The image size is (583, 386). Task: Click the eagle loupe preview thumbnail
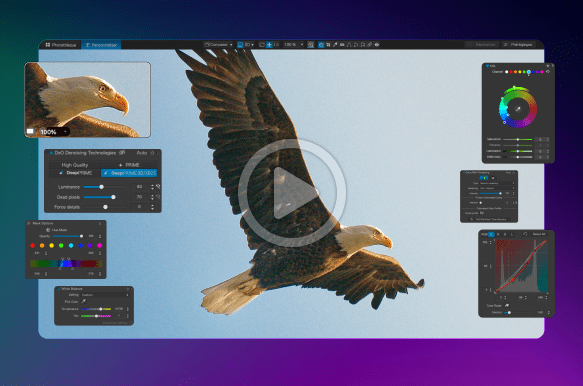(87, 100)
